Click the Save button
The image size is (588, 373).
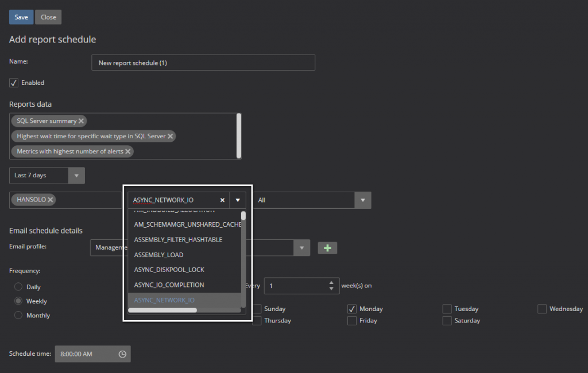(21, 17)
